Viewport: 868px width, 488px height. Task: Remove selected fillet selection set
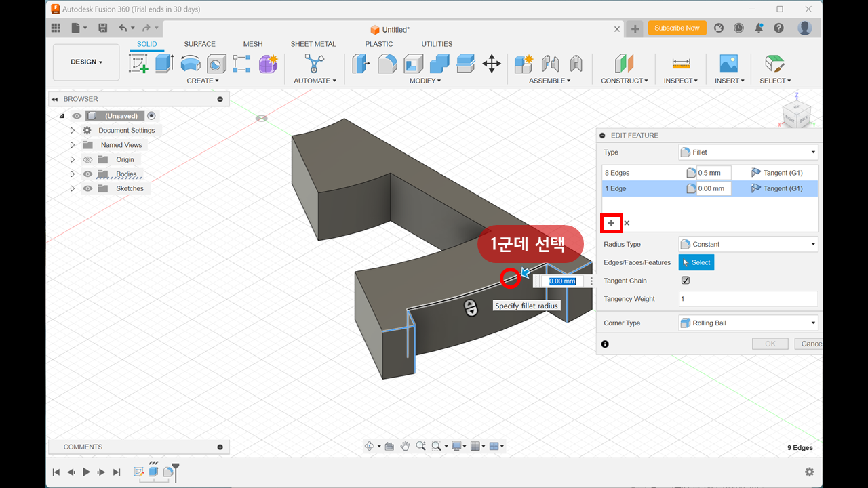click(x=627, y=223)
